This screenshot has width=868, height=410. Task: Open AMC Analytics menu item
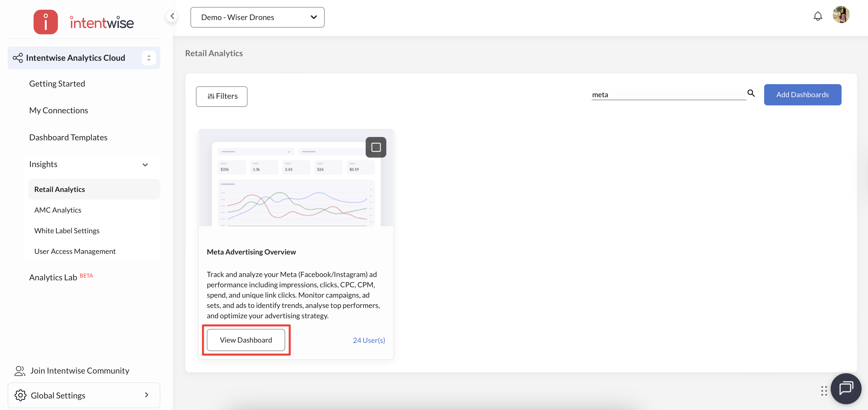[x=58, y=210]
